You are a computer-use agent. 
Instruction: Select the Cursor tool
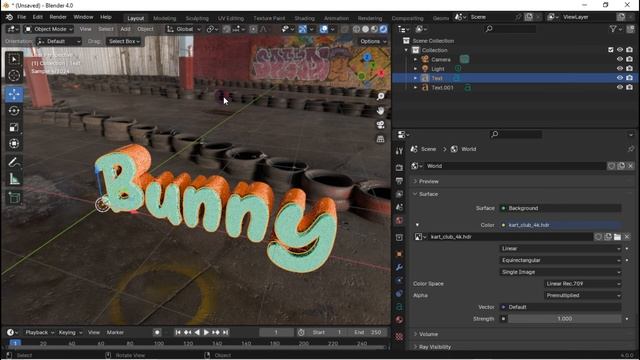pos(14,76)
